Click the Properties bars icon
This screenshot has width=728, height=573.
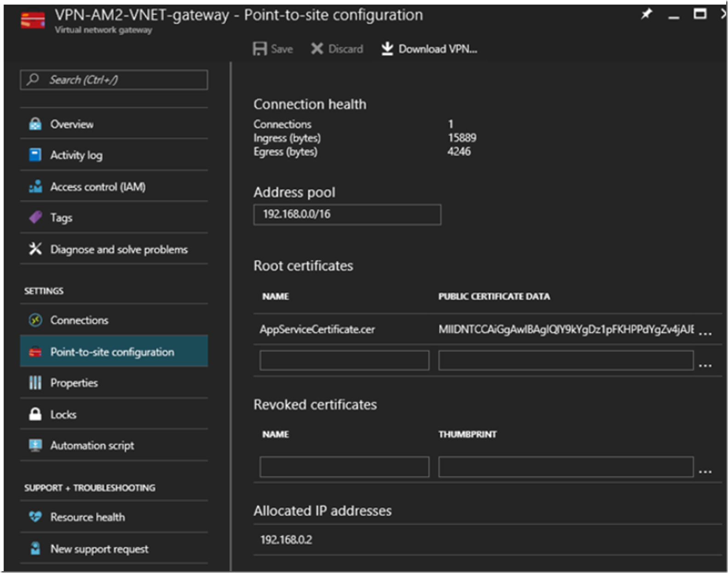pyautogui.click(x=35, y=383)
